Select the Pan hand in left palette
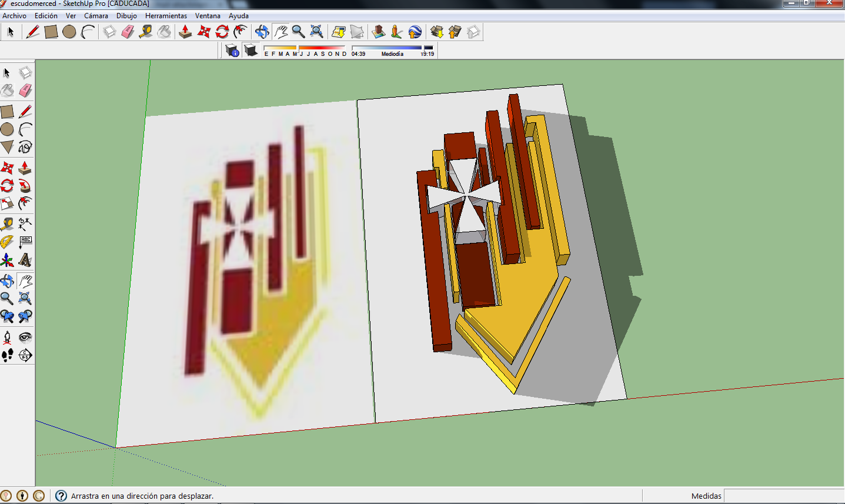The width and height of the screenshot is (845, 504). tap(25, 281)
